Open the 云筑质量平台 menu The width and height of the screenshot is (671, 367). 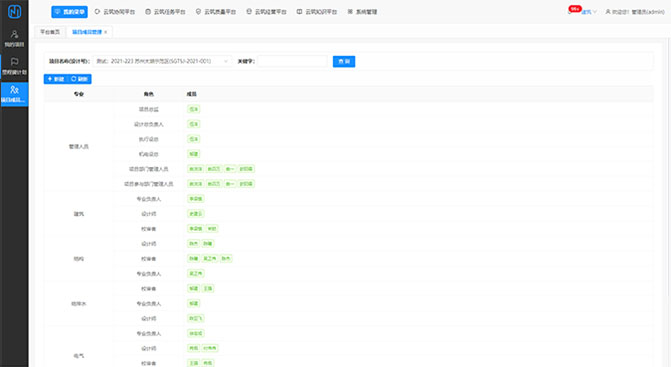click(216, 12)
